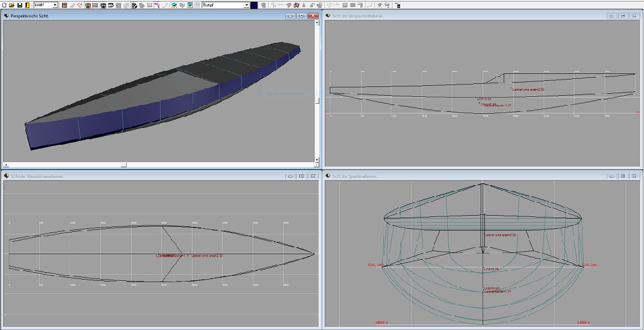Click the dark blue layer color swatch

(x=255, y=5)
